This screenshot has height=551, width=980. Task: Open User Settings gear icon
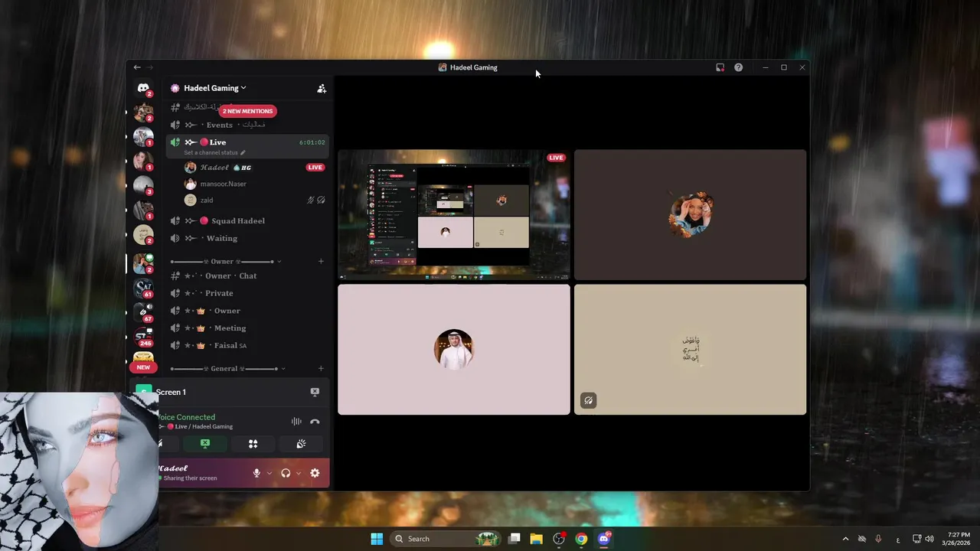315,473
